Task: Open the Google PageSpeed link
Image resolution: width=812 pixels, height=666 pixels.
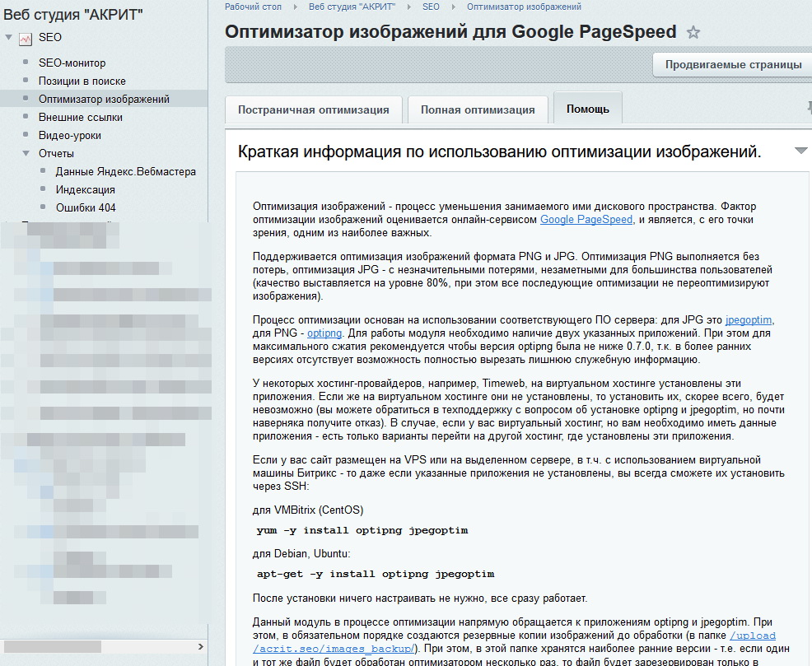Action: click(x=586, y=220)
